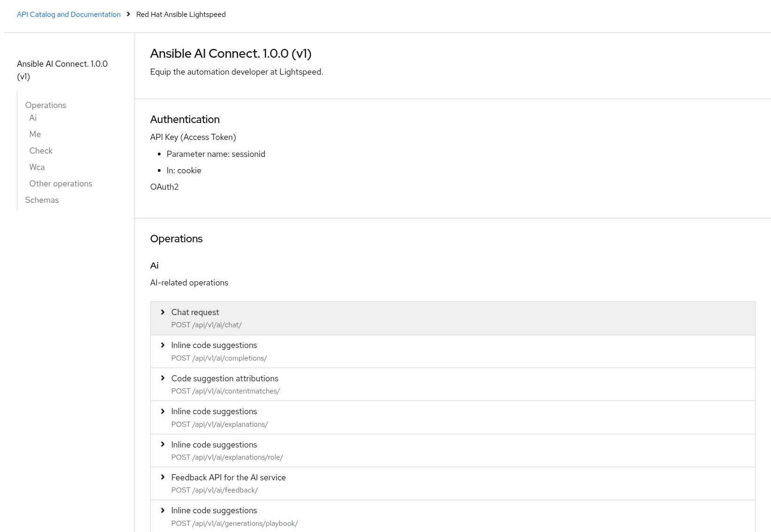Expand the explanations/role operation chevron
771x532 pixels.
(163, 444)
